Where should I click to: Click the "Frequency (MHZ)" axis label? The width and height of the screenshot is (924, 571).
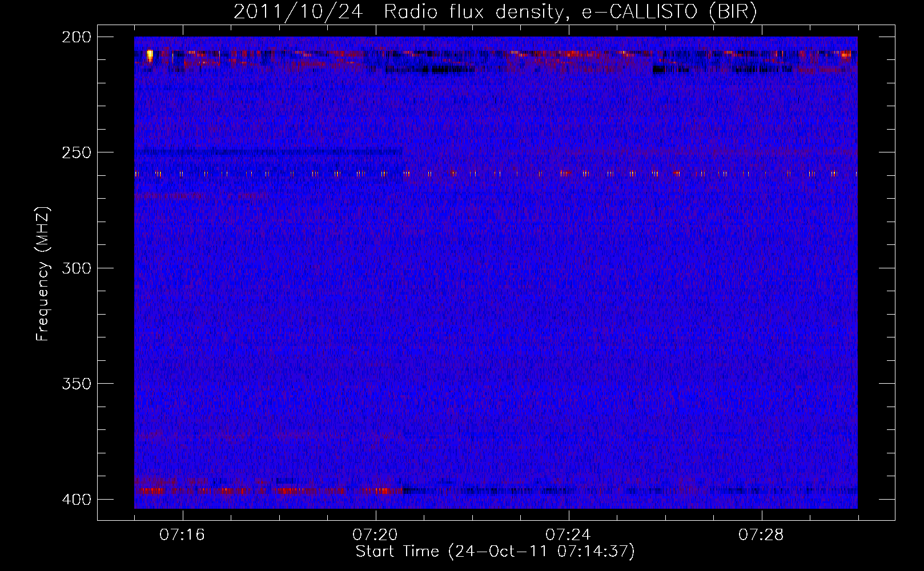43,274
